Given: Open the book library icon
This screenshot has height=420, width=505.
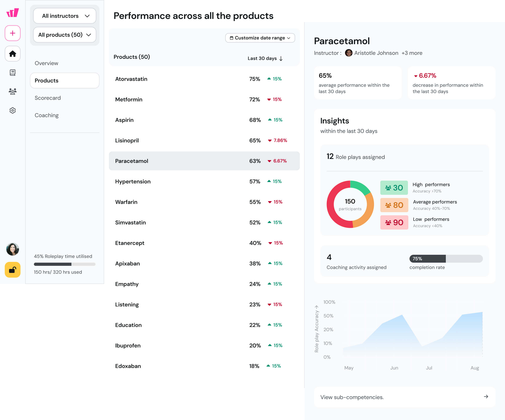Looking at the screenshot, I should 12,72.
